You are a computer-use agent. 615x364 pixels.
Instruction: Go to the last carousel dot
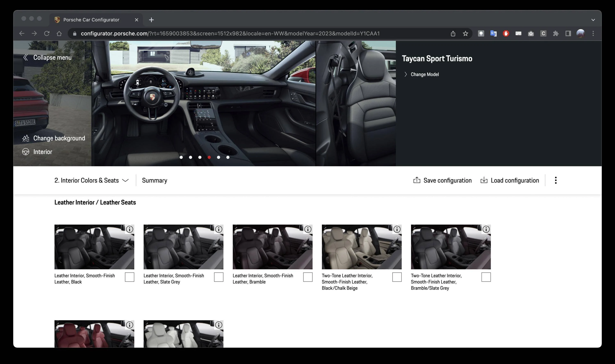click(x=228, y=157)
